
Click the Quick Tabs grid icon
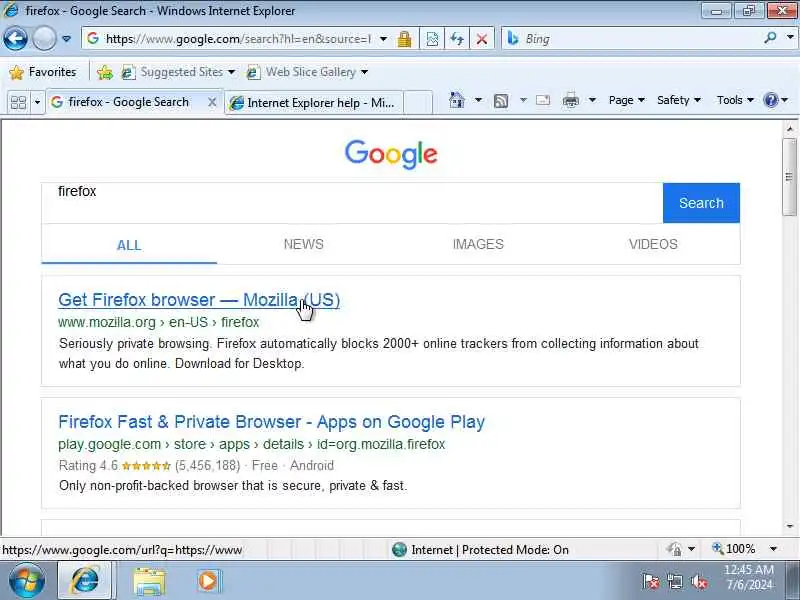(x=18, y=103)
